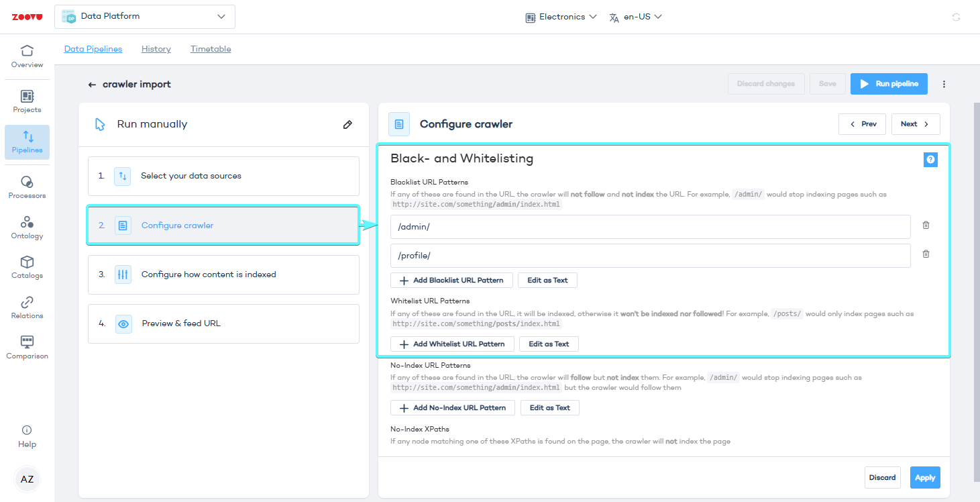This screenshot has height=502, width=980.
Task: Click into the /profile/ pattern input field
Action: (x=650, y=256)
